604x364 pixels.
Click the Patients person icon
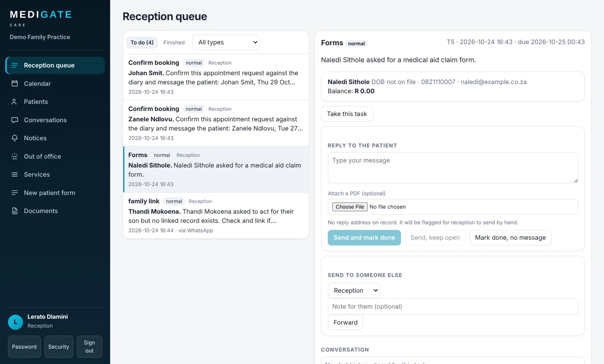coord(14,101)
